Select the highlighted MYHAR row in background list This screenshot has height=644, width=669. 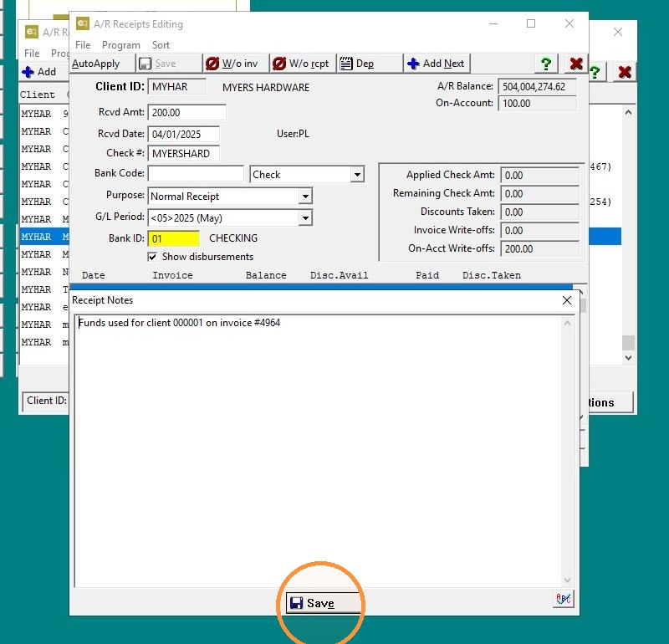pos(44,237)
